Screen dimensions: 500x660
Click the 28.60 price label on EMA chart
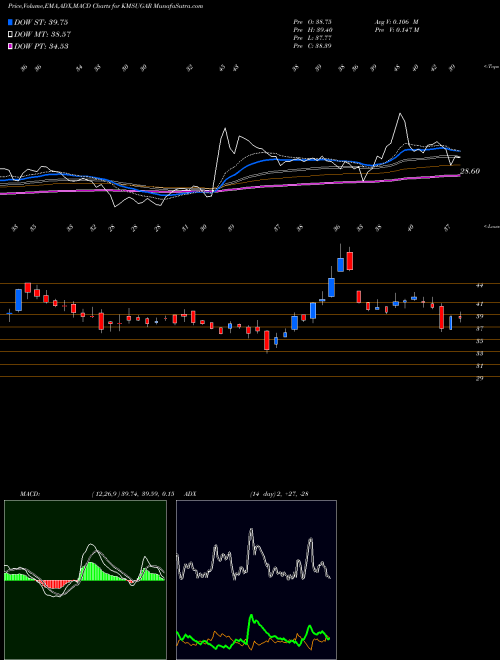[470, 171]
